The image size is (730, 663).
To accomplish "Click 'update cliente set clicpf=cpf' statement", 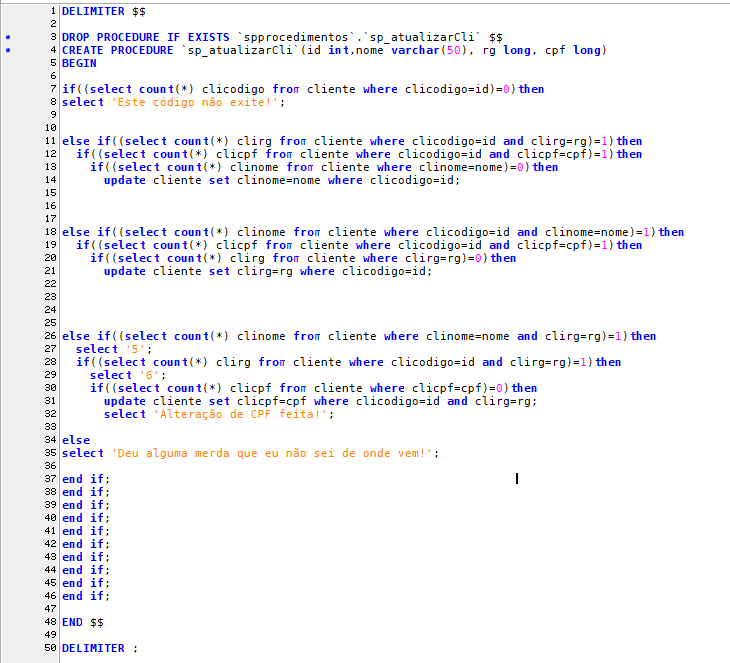I will 205,401.
